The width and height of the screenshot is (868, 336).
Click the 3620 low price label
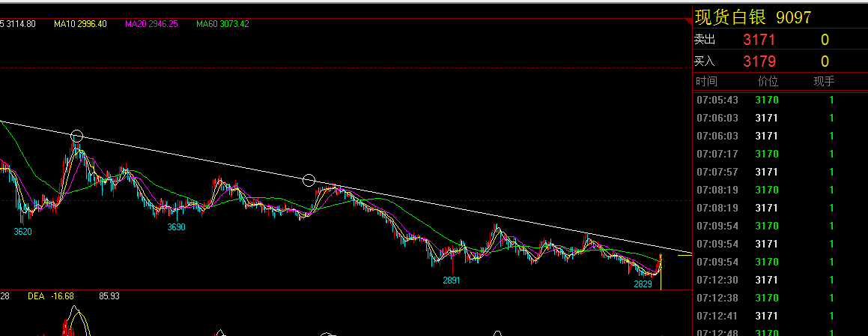pos(22,231)
